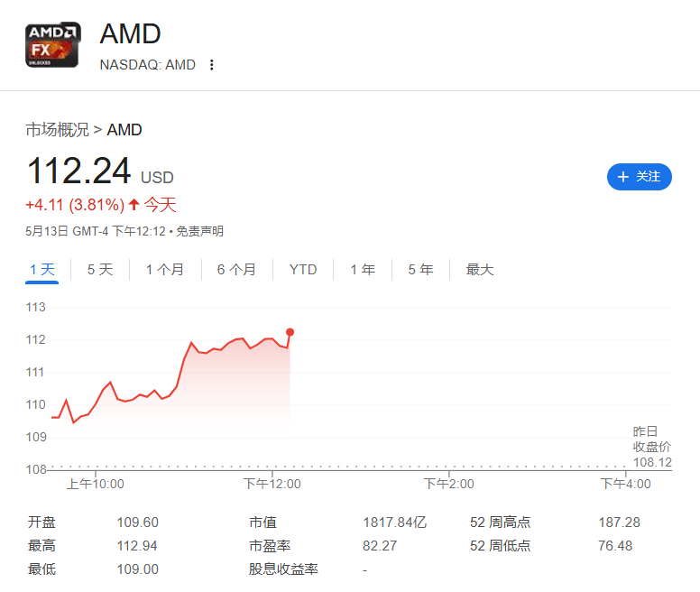
Task: Click the 昨日收盘价 108.12 label
Action: coord(651,447)
